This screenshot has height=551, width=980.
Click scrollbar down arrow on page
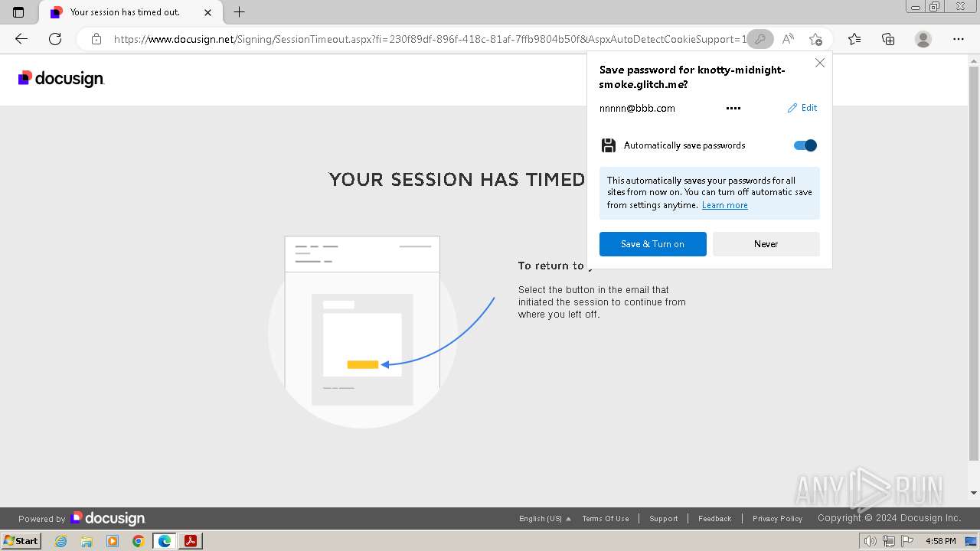974,493
